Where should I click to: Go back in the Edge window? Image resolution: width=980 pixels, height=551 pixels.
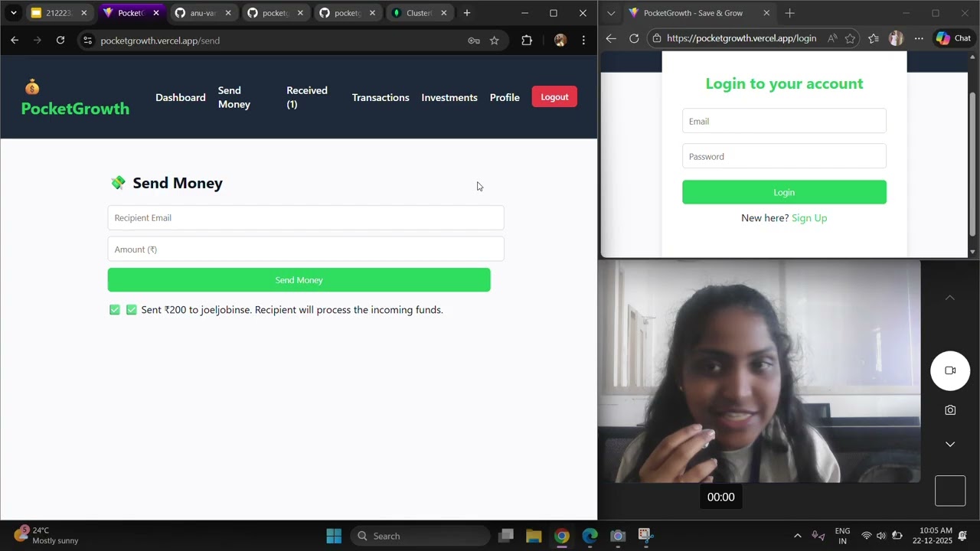point(611,38)
